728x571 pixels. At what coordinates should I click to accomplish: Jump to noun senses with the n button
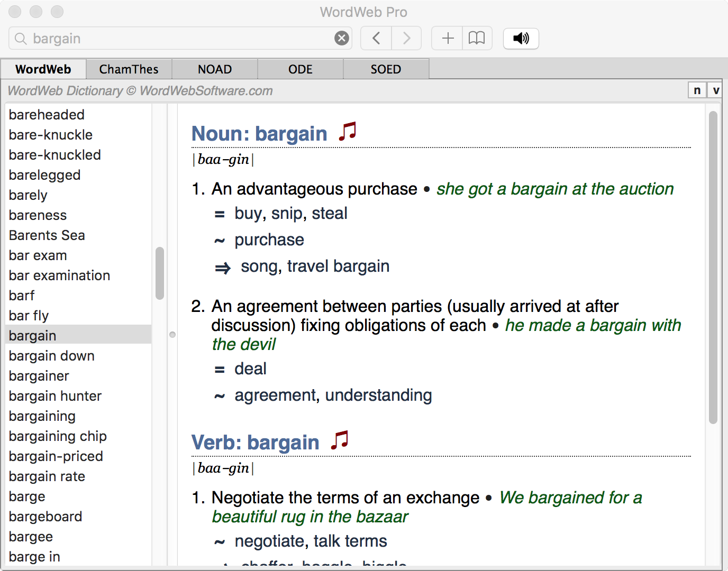coord(697,90)
